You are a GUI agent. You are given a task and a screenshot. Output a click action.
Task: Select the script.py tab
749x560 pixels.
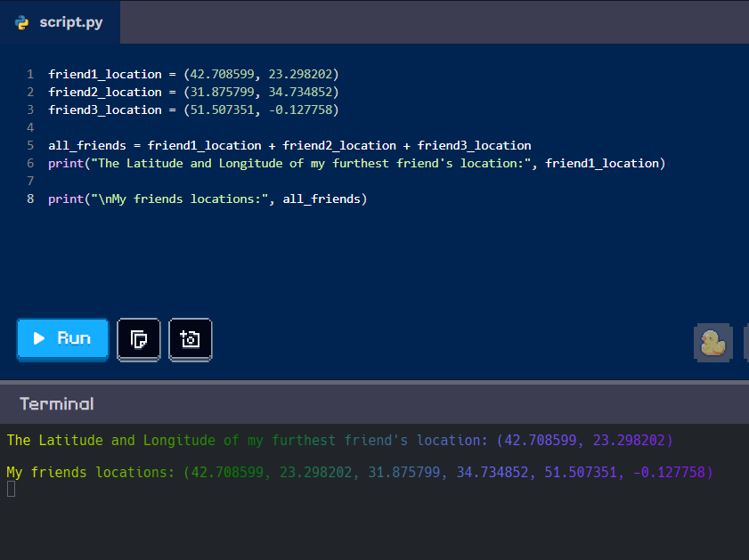61,22
